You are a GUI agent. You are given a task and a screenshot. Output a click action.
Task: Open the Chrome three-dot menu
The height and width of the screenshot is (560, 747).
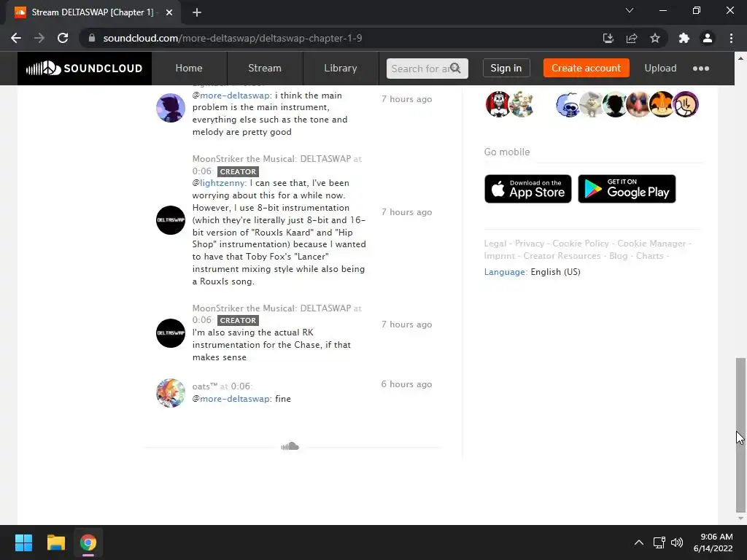coord(731,38)
